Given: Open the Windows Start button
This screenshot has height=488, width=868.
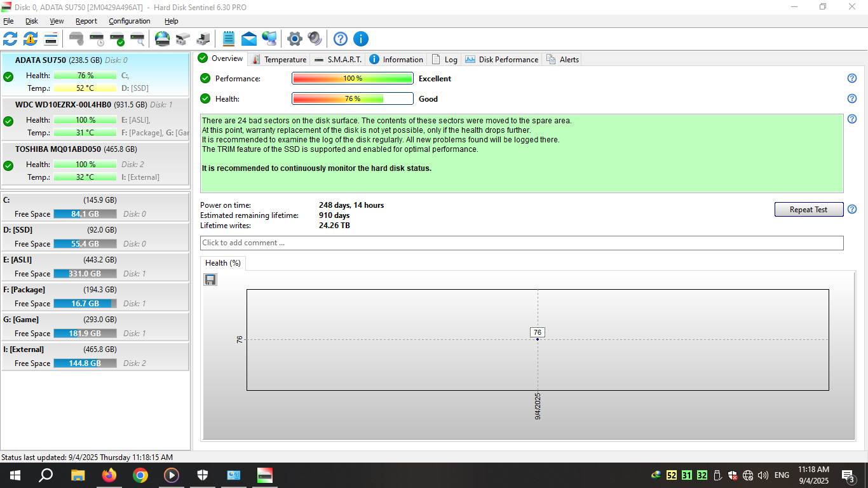Looking at the screenshot, I should [x=15, y=475].
